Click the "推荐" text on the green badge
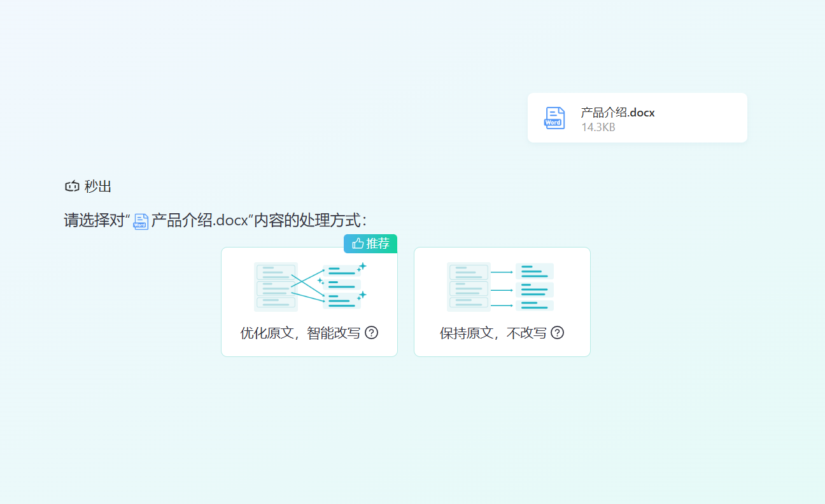825x504 pixels. coord(377,243)
